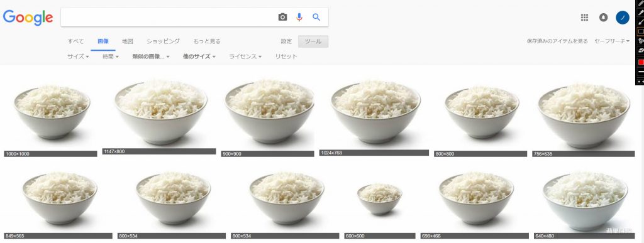Start voice search with microphone icon
The image size is (644, 243).
(299, 17)
